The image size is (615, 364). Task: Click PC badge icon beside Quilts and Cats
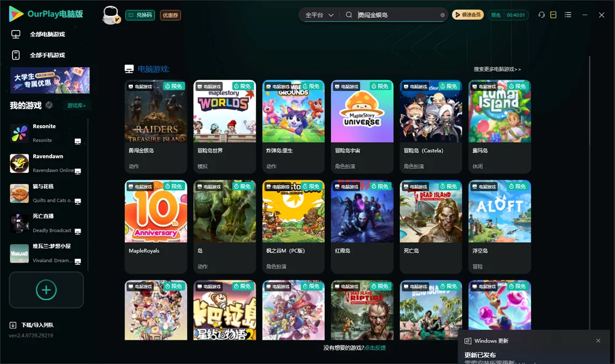point(77,201)
